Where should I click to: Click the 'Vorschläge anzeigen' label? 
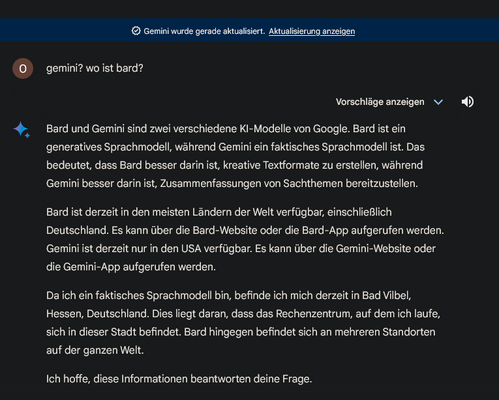(x=380, y=102)
